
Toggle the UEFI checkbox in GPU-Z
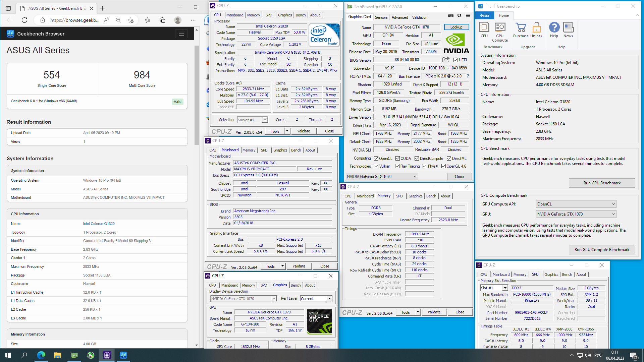455,60
